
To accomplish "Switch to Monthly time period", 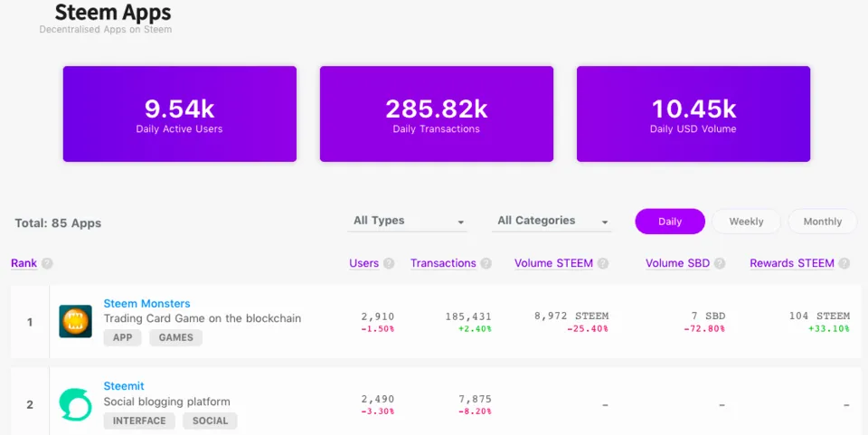I will (x=823, y=222).
